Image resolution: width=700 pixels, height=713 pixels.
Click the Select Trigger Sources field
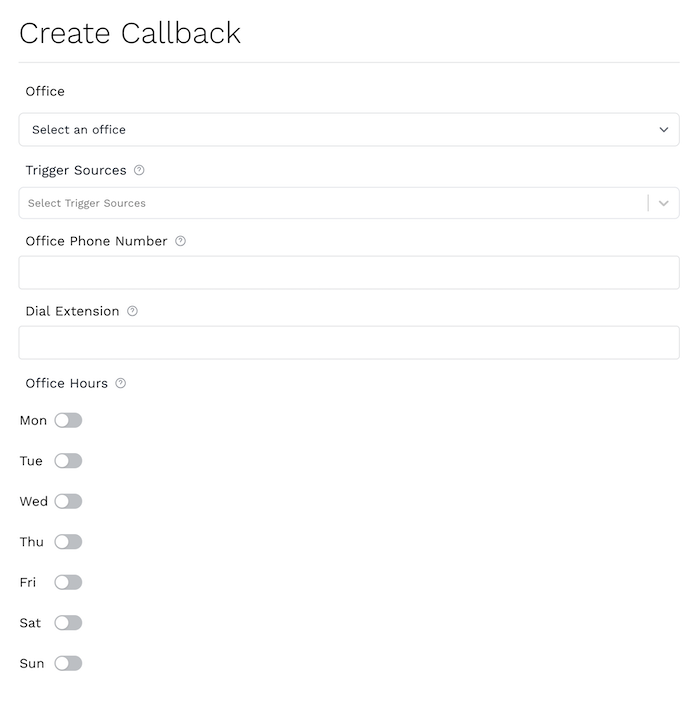(x=330, y=203)
